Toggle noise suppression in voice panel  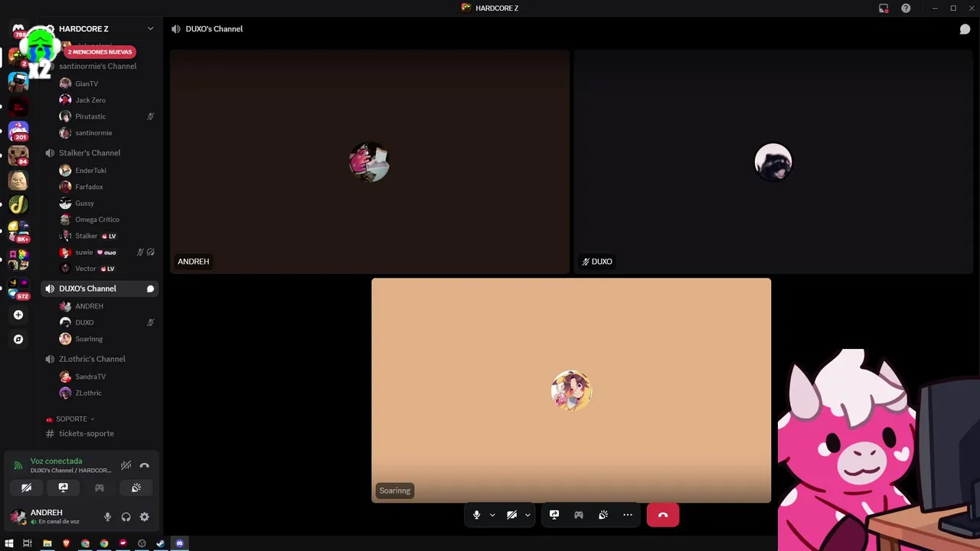(x=126, y=465)
